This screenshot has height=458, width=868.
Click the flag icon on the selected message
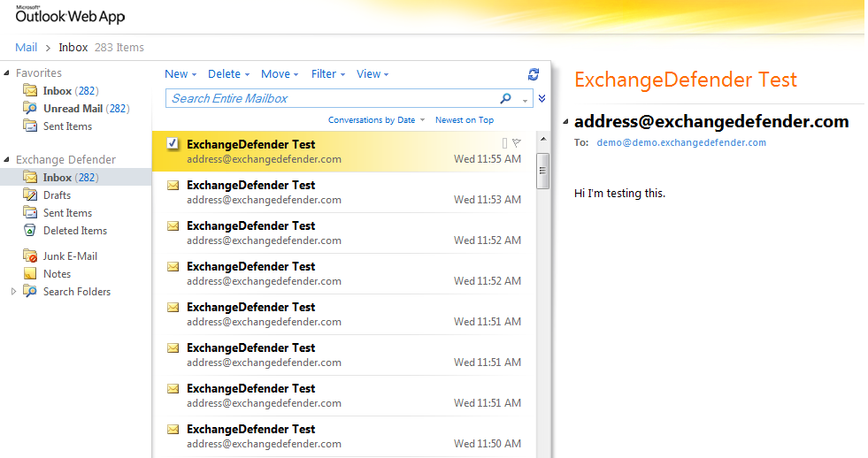[x=517, y=143]
